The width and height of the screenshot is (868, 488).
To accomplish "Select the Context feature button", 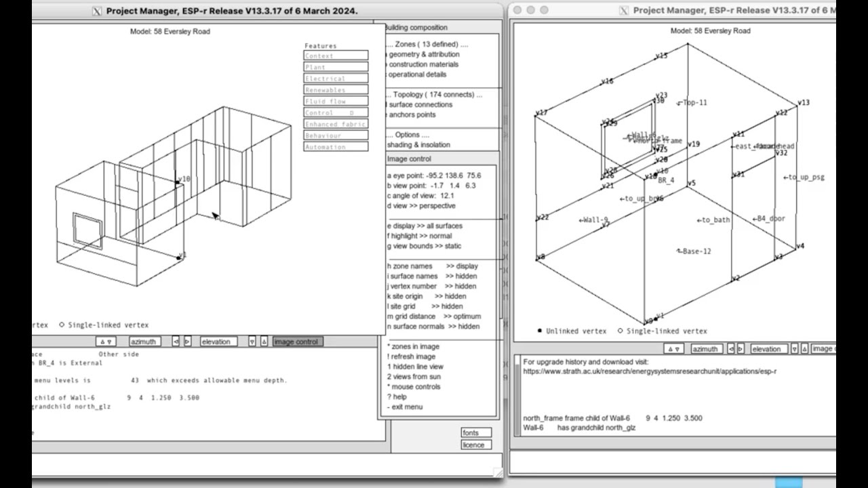I will 336,56.
